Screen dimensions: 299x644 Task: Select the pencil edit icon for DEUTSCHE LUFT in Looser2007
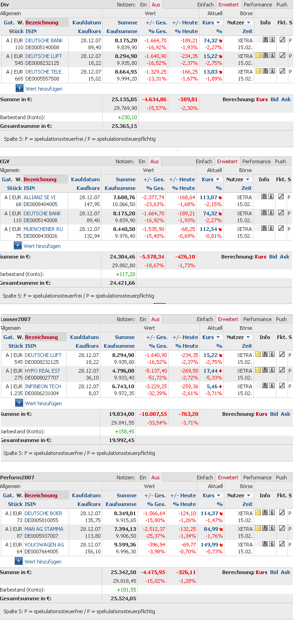(282, 356)
